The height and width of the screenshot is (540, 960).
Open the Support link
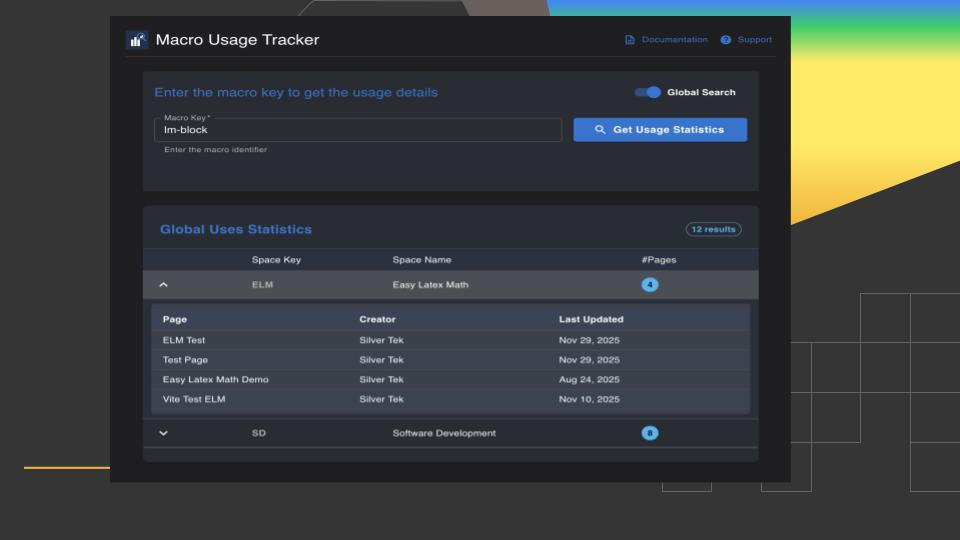pos(754,40)
